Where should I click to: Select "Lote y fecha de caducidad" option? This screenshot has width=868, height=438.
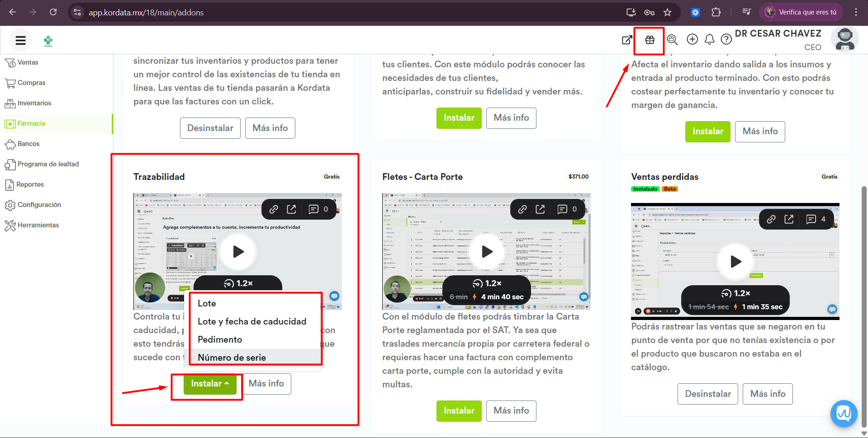(x=252, y=321)
